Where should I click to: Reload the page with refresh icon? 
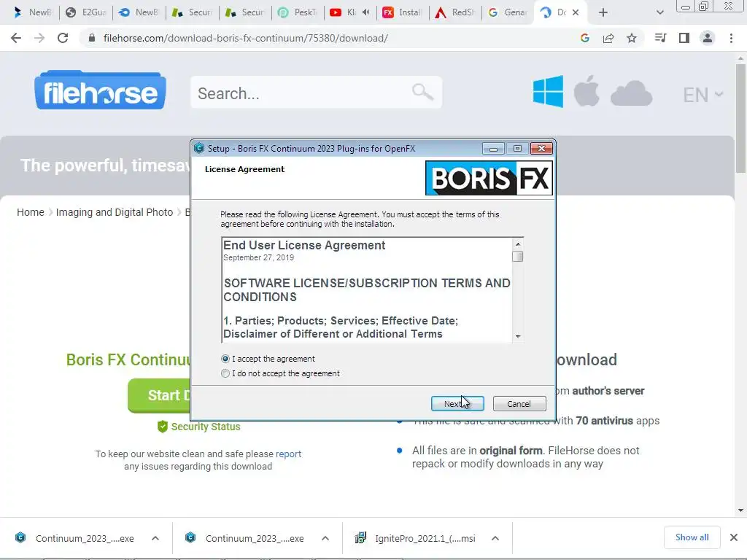[x=63, y=38]
